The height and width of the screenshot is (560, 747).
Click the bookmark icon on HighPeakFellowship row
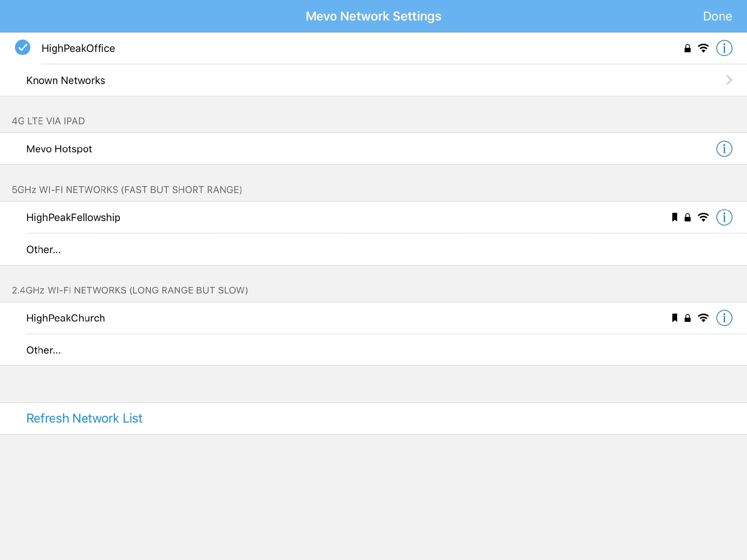675,217
